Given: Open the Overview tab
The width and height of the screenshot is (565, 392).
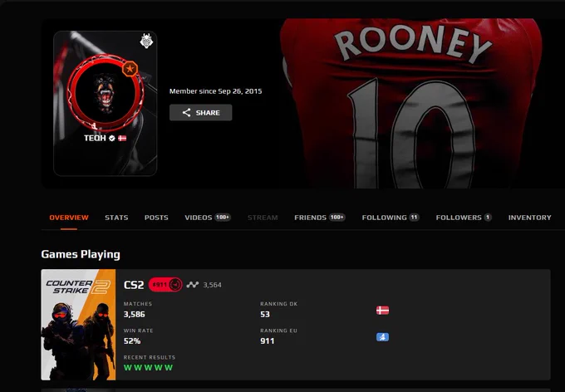Looking at the screenshot, I should [69, 218].
